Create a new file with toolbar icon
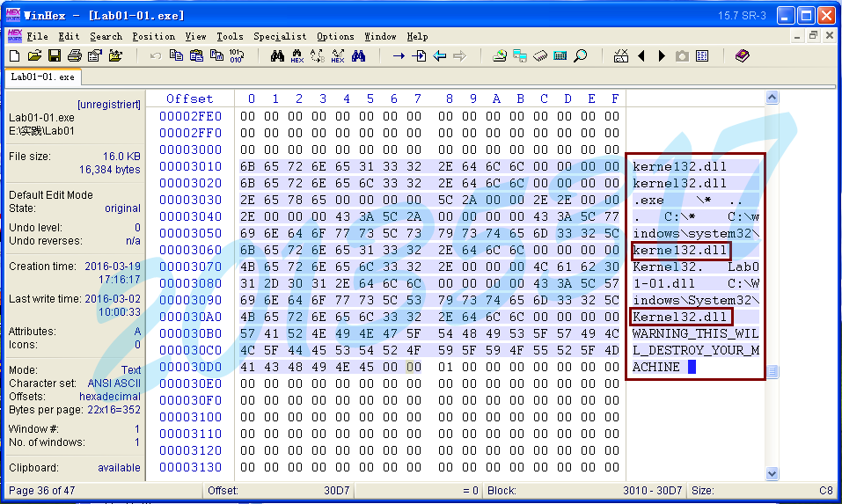The height and width of the screenshot is (504, 842). pos(14,55)
